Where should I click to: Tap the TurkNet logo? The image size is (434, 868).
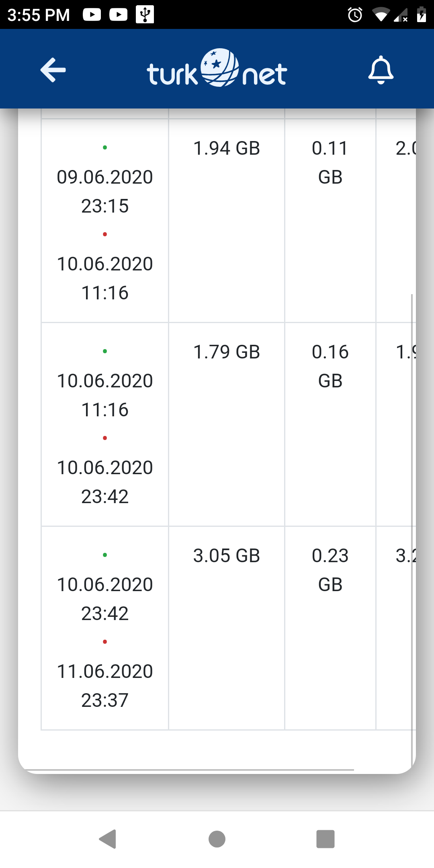(x=217, y=68)
